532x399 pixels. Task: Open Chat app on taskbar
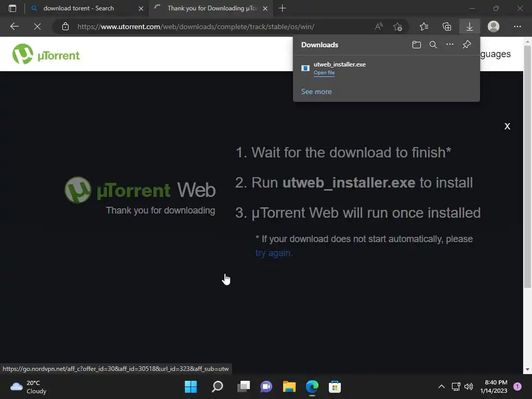(x=266, y=387)
